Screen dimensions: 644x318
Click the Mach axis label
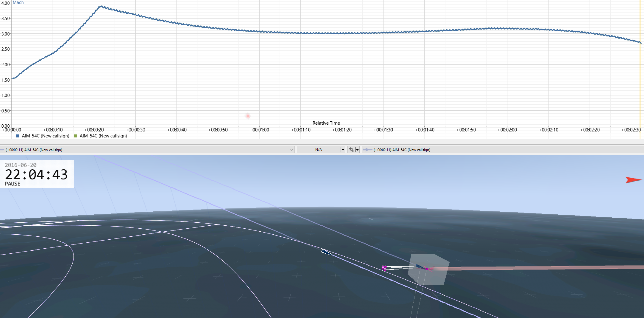(18, 2)
